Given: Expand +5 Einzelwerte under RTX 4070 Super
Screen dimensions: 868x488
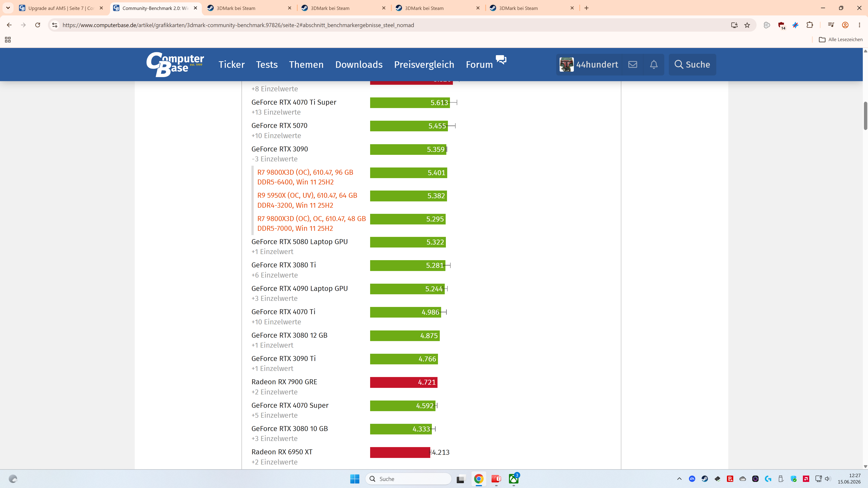Looking at the screenshot, I should tap(274, 415).
